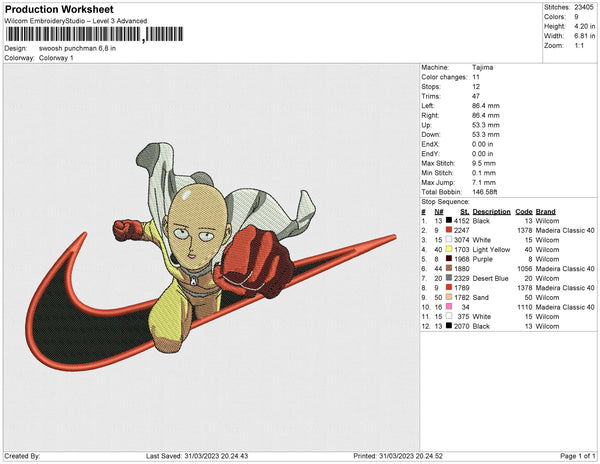Click the black swatch for thread 4152
The height and width of the screenshot is (464, 600).
[x=449, y=221]
